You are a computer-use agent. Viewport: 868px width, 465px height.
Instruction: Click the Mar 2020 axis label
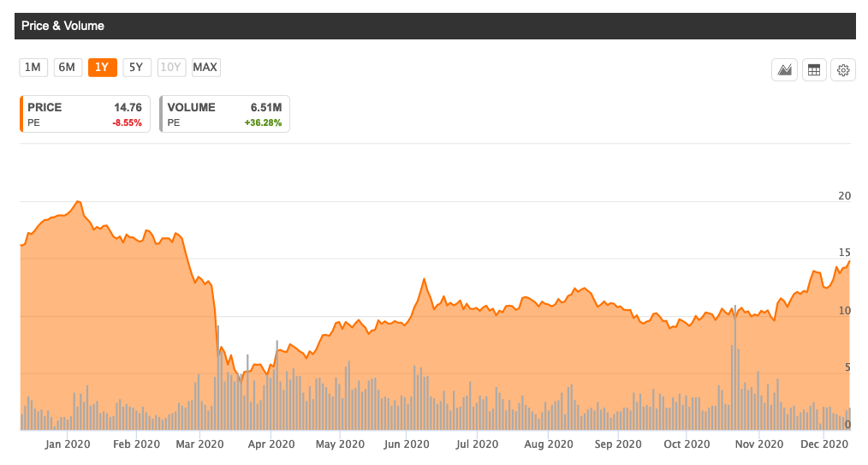(199, 444)
